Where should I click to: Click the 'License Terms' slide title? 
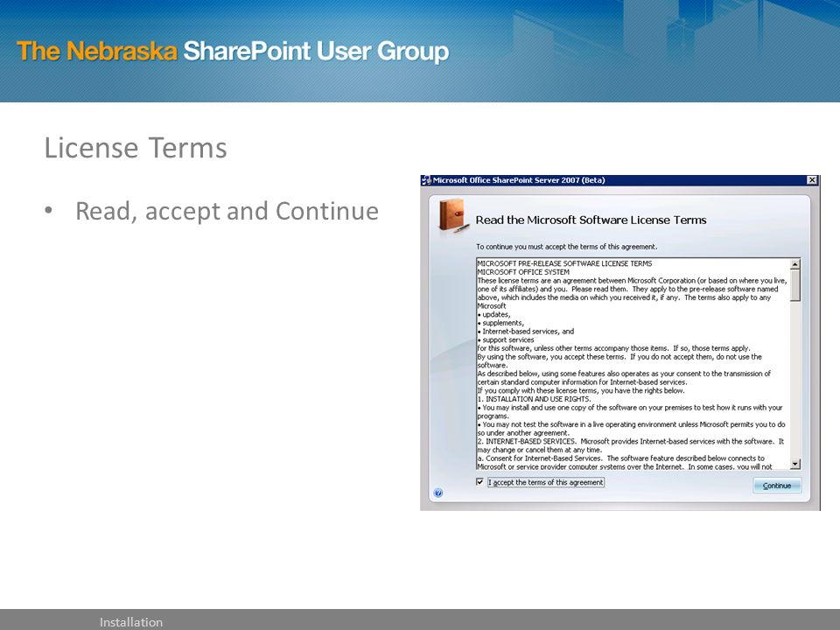tap(136, 148)
